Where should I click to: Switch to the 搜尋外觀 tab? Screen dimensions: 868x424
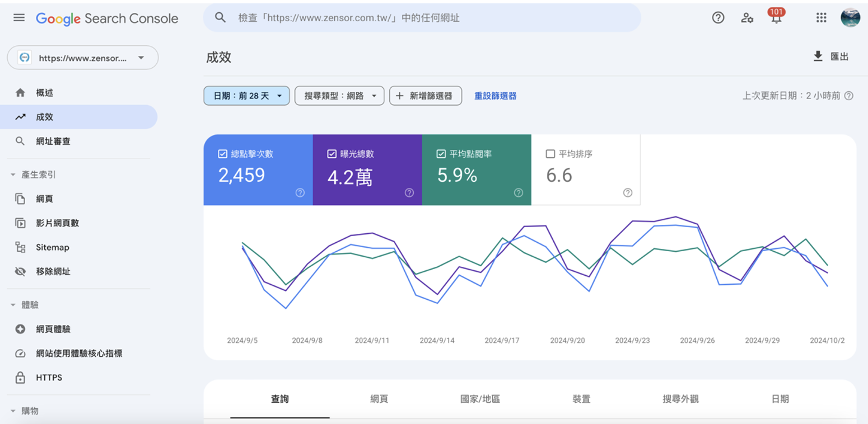[x=680, y=399]
